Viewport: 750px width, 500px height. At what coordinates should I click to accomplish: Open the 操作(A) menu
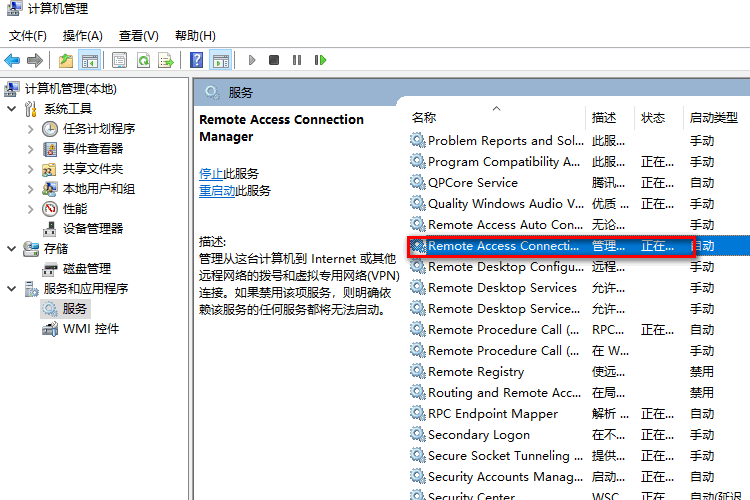pyautogui.click(x=83, y=36)
